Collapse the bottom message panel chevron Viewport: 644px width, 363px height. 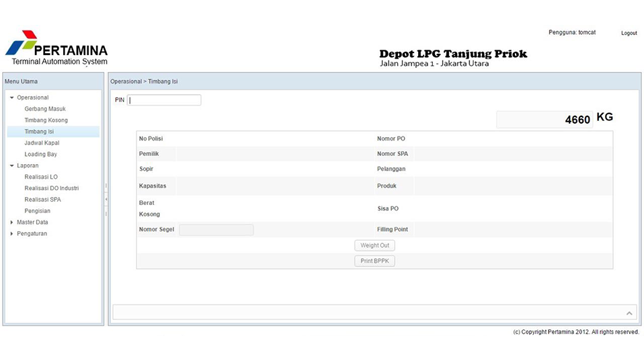(629, 313)
